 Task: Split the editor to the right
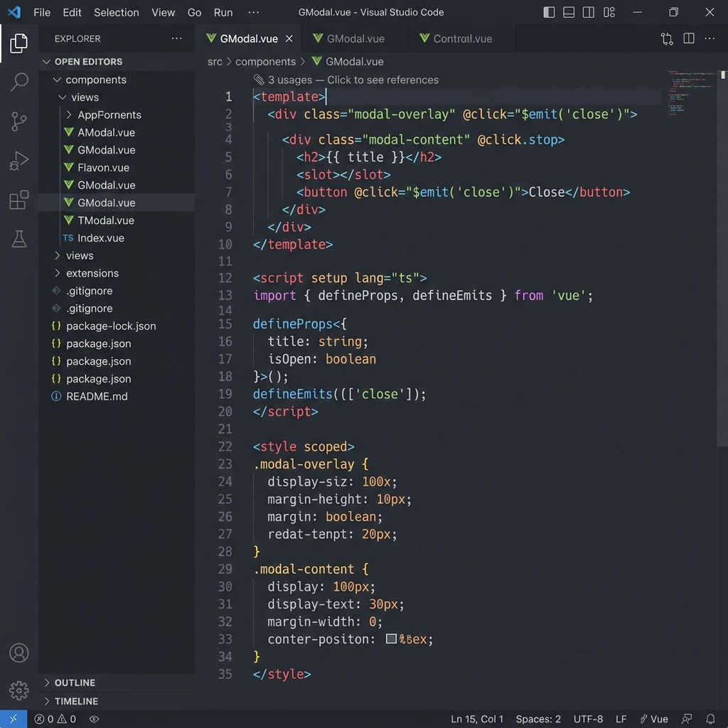(689, 38)
